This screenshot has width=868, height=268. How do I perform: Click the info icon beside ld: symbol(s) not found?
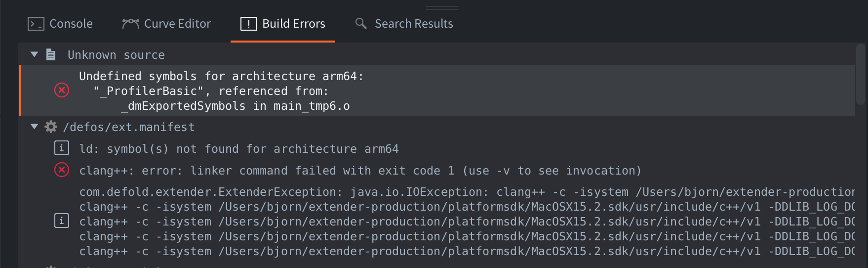click(62, 148)
